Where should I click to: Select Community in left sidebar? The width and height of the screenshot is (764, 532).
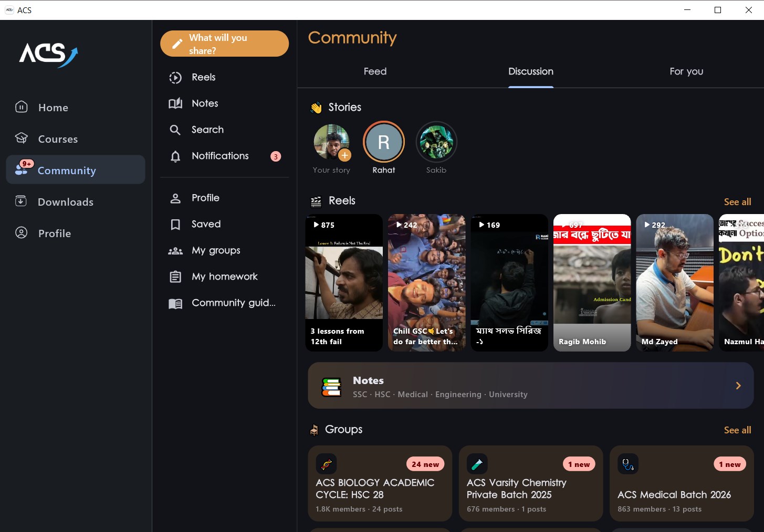76,169
